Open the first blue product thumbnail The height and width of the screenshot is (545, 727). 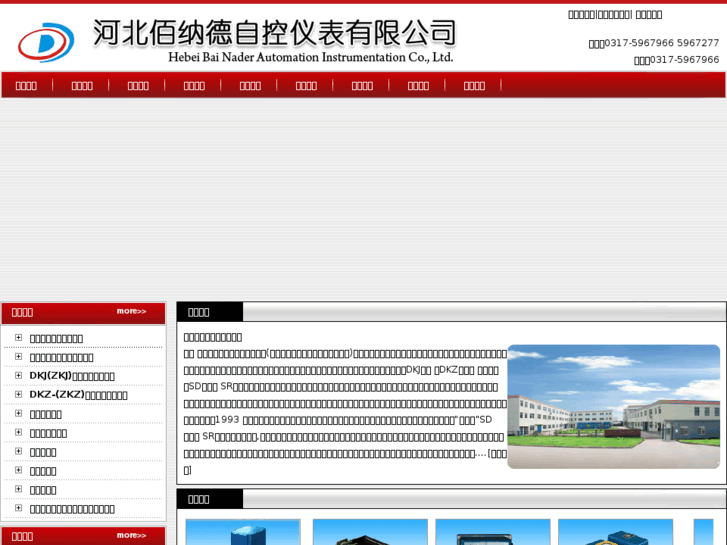243,532
